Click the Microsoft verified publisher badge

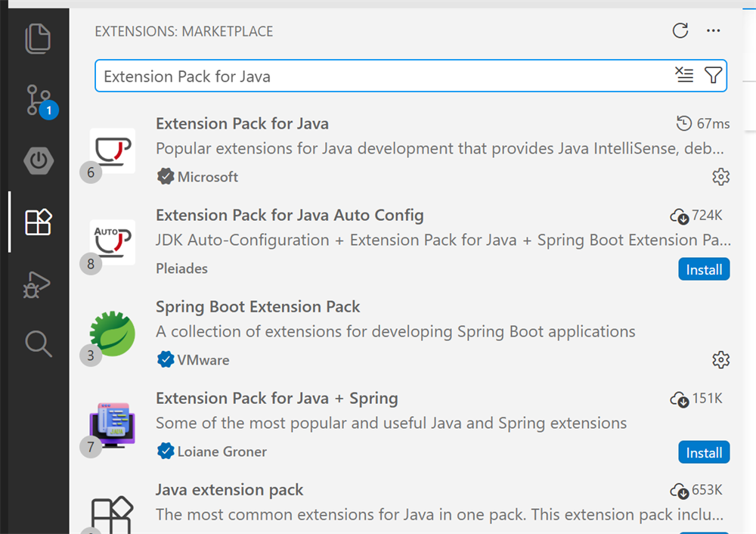click(x=166, y=176)
